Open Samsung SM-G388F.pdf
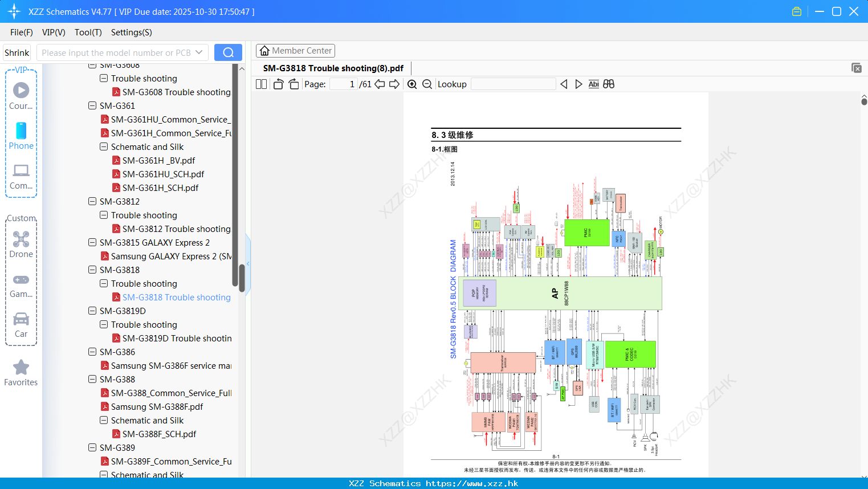Image resolution: width=868 pixels, height=489 pixels. [152, 406]
